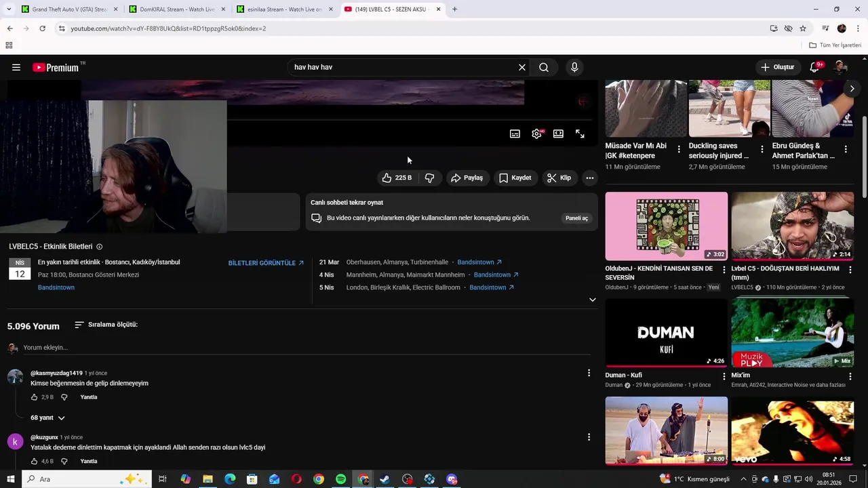Play 'Lvbel C5 - DOĞUŞTAN BERİ HAKLIYIM' thumbnail

tap(792, 226)
